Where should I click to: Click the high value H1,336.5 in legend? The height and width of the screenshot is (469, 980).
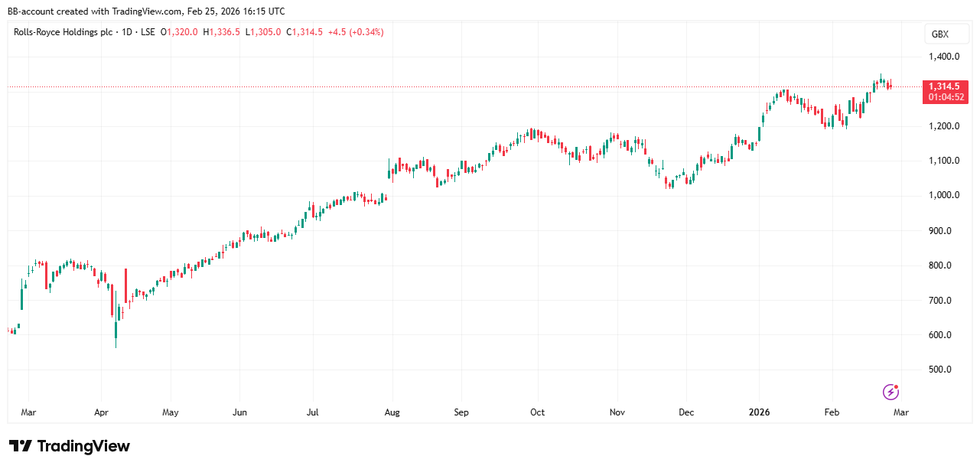(x=222, y=32)
